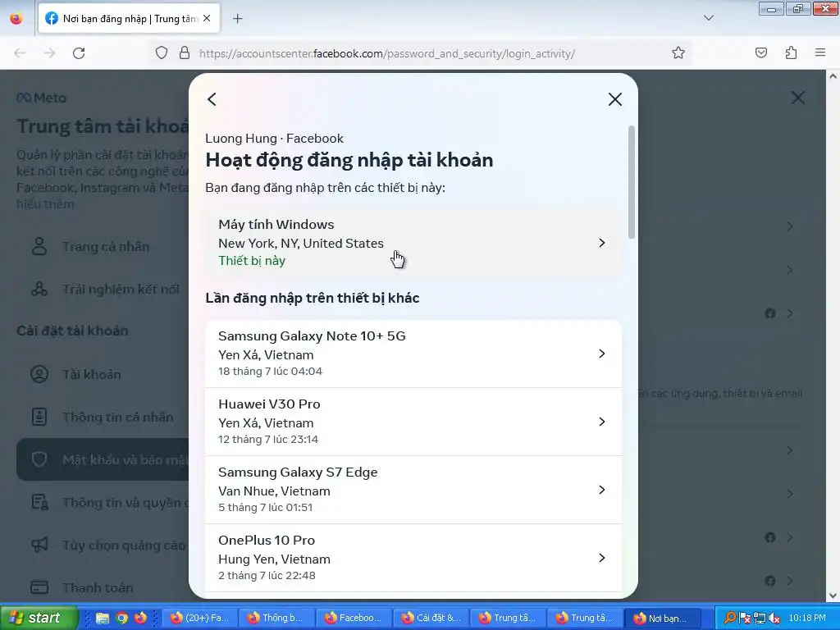Screen dimensions: 840x630
Task: Click the 'Thông tin và quyền' sidebar icon
Action: point(39,502)
